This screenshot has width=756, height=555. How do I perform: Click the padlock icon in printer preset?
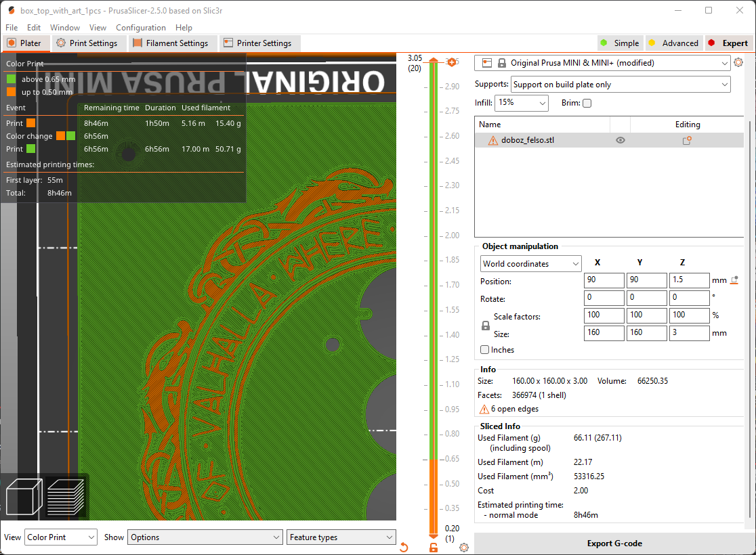pyautogui.click(x=502, y=63)
